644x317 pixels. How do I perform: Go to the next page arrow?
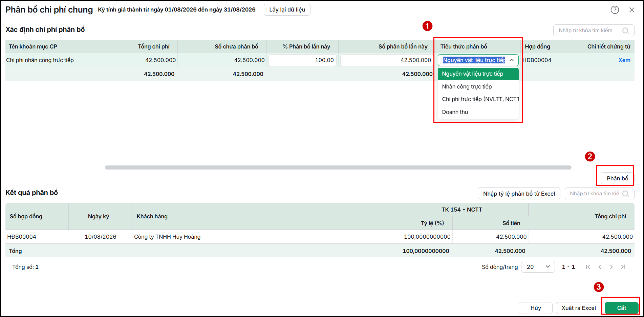[x=611, y=267]
